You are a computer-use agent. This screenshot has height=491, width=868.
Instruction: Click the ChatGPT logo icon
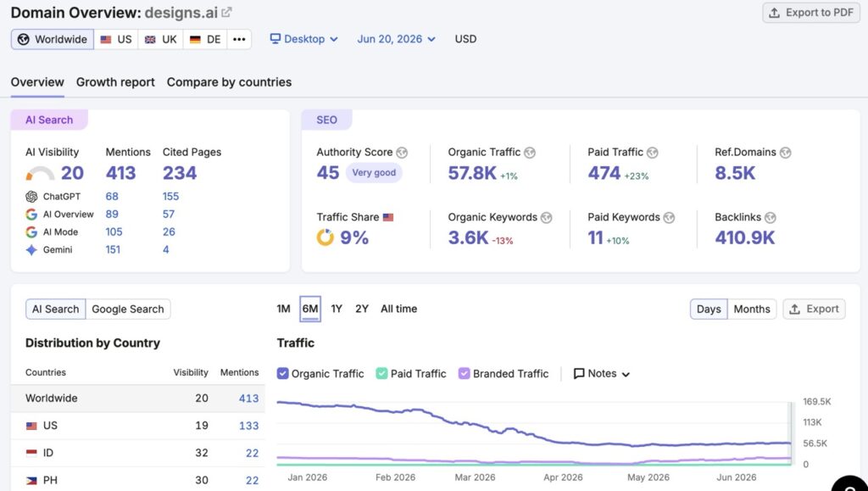(x=31, y=197)
